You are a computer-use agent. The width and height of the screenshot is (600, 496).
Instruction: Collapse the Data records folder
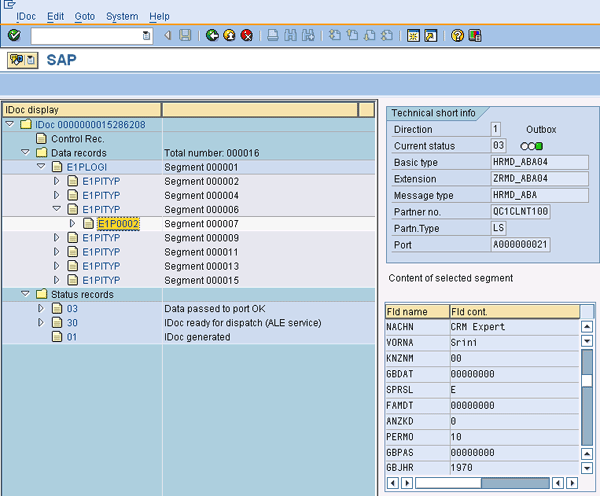click(25, 153)
